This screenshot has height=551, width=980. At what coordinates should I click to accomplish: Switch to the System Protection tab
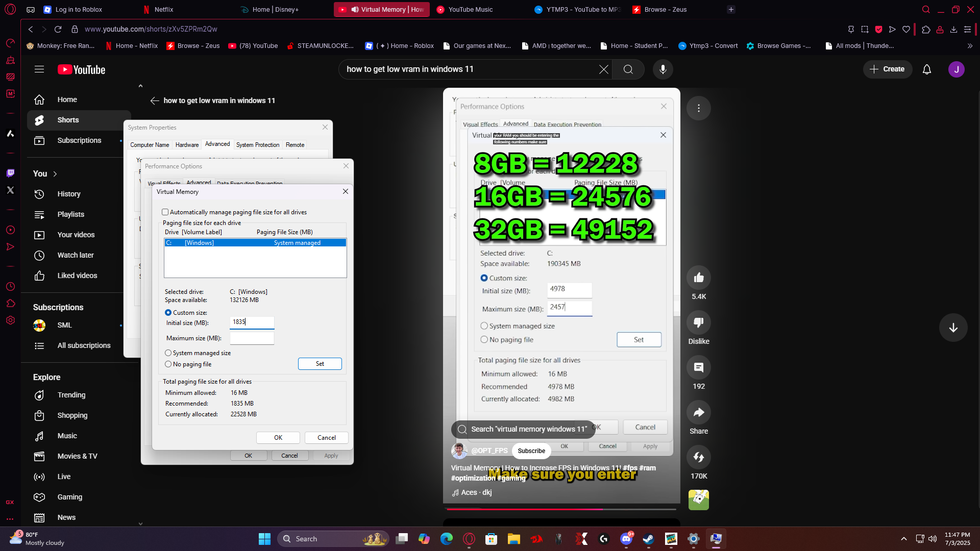(257, 145)
